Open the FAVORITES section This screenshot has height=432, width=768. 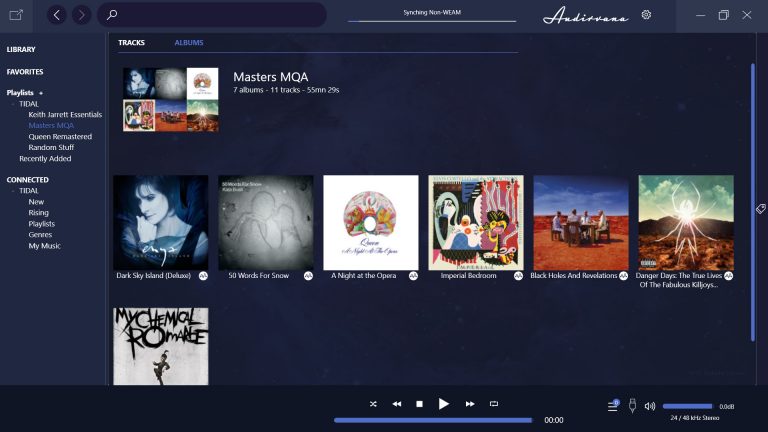pos(25,72)
